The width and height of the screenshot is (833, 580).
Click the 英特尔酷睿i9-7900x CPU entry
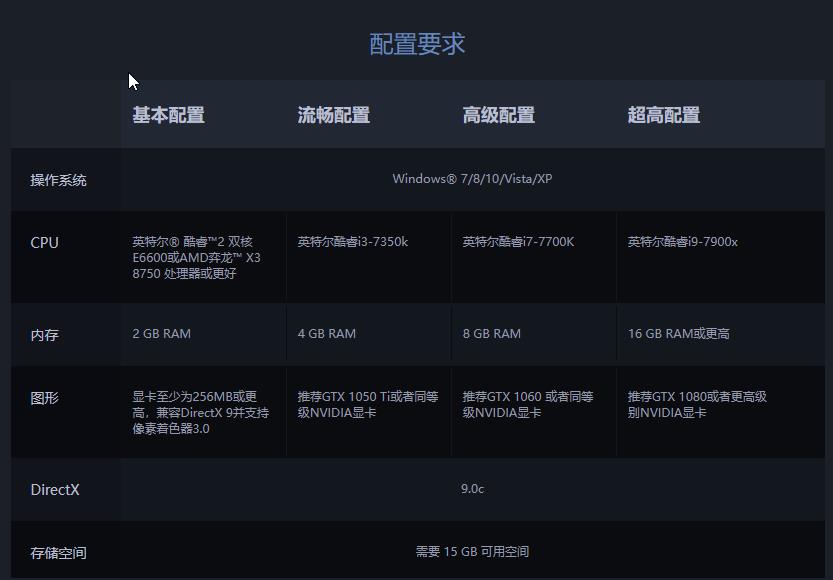click(684, 241)
